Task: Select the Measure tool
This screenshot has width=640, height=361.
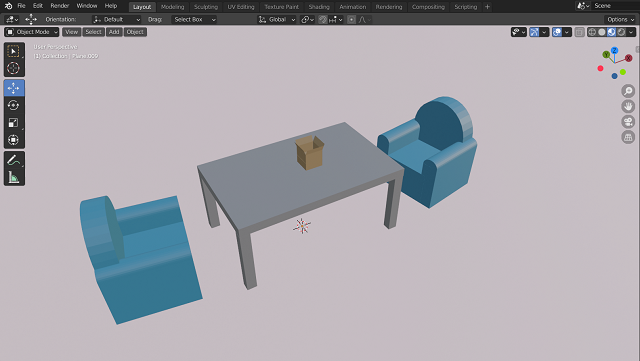Action: (14, 177)
